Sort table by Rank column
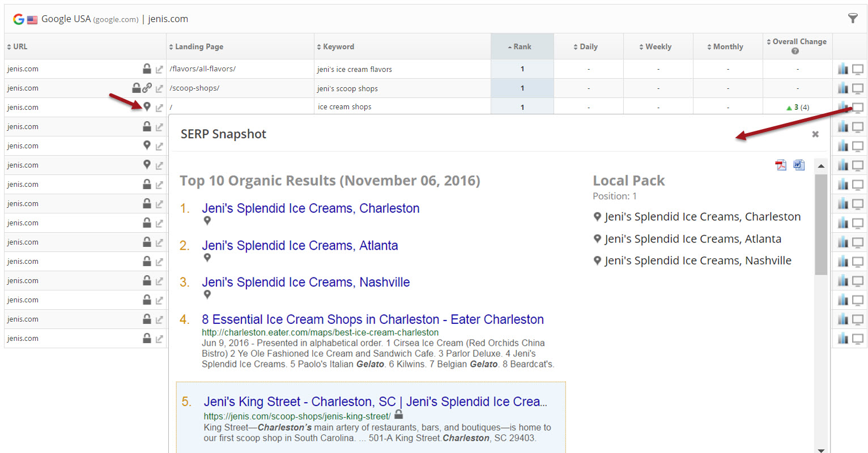 (x=522, y=47)
